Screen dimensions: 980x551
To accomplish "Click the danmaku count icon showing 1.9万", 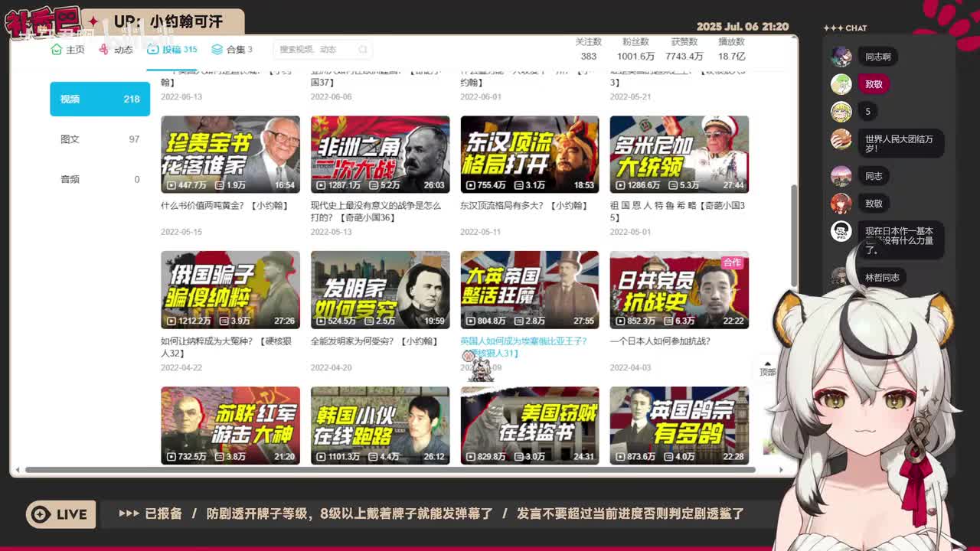I will (x=220, y=185).
